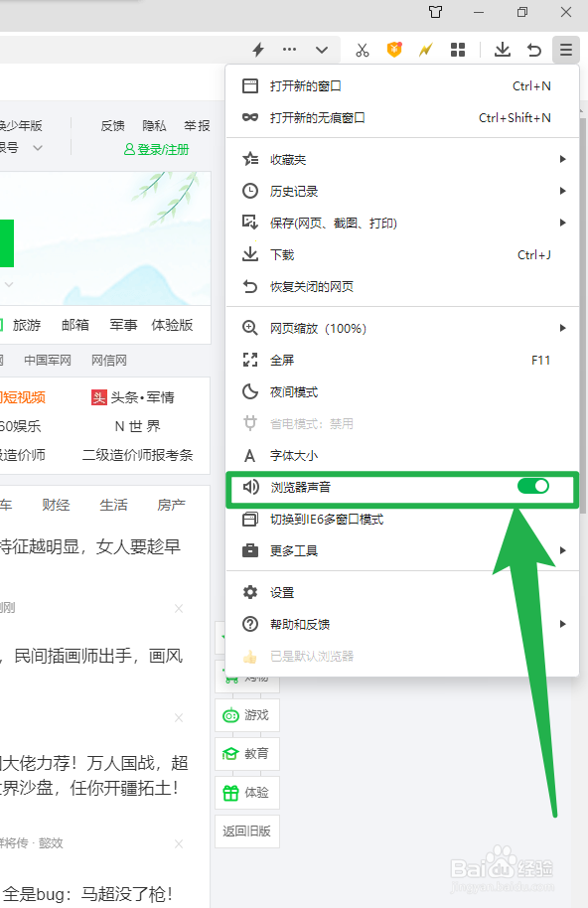Click the lightning bolt speed icon

tap(258, 50)
